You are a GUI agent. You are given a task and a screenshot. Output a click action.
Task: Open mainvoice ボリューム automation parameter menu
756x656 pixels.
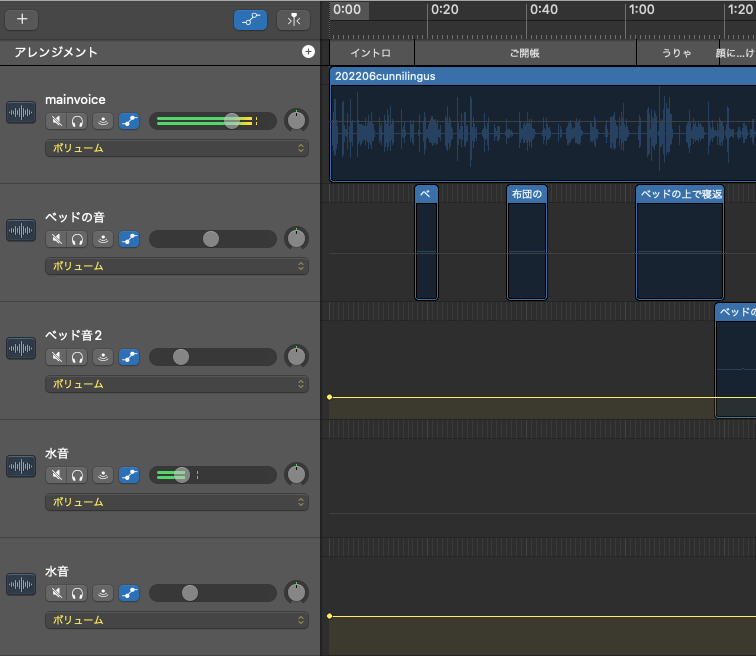pos(177,148)
